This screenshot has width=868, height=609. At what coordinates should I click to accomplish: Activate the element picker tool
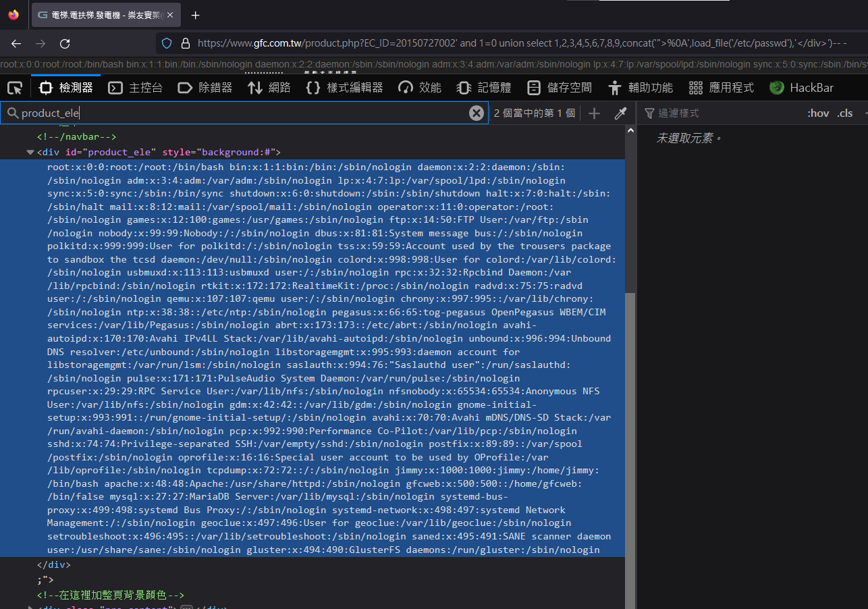click(15, 88)
